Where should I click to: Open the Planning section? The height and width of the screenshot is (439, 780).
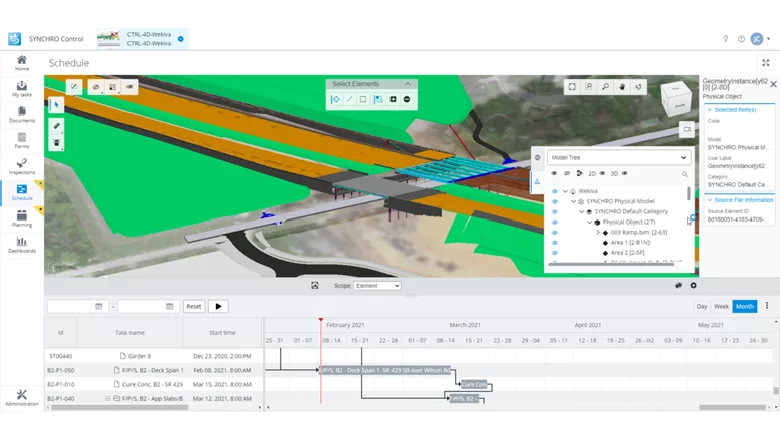coord(21,219)
